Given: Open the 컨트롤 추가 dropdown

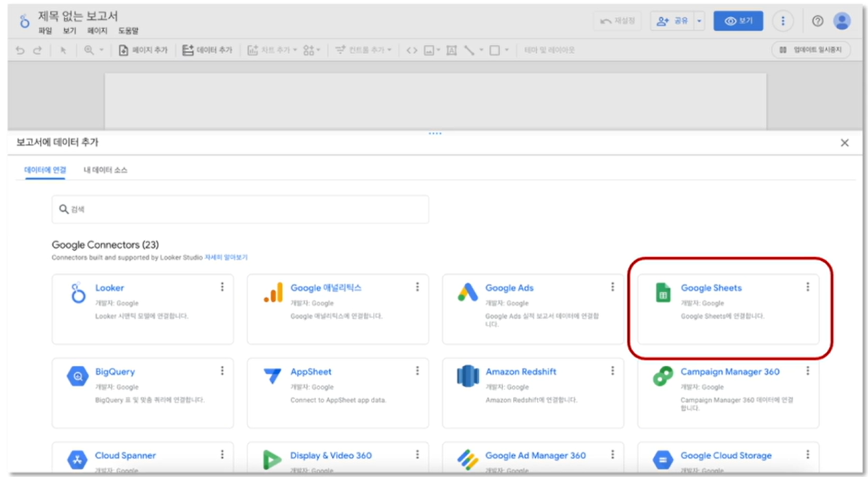Looking at the screenshot, I should pos(363,50).
